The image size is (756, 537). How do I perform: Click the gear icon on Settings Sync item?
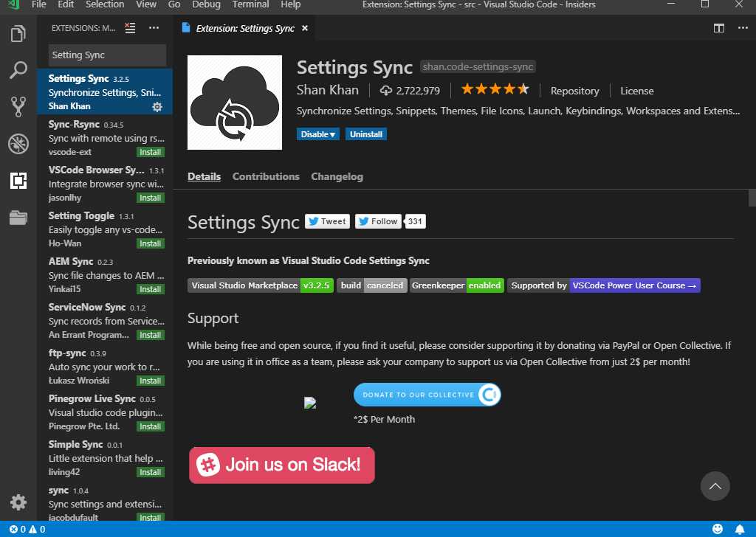click(x=157, y=107)
